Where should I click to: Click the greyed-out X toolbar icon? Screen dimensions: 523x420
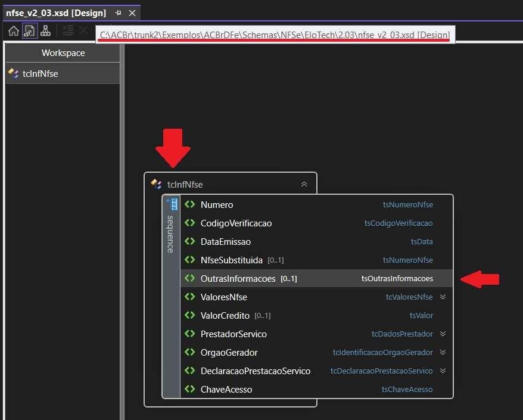click(x=83, y=31)
